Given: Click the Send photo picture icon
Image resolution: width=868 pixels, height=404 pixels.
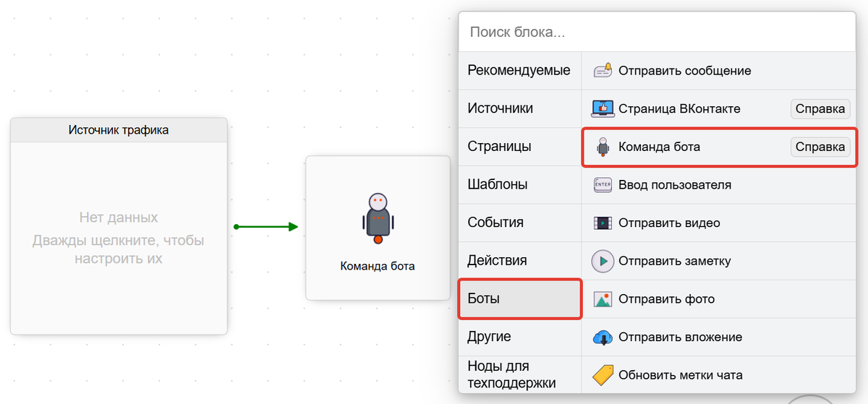Looking at the screenshot, I should tap(603, 299).
